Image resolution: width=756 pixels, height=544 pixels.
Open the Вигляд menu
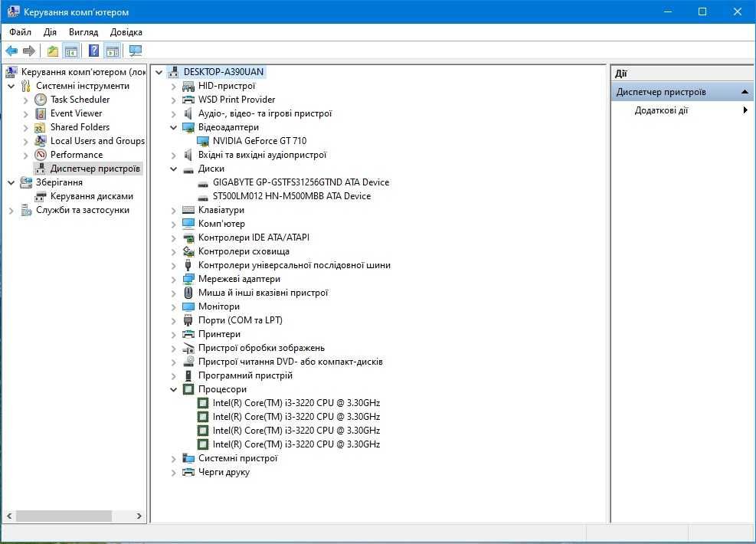(x=83, y=32)
